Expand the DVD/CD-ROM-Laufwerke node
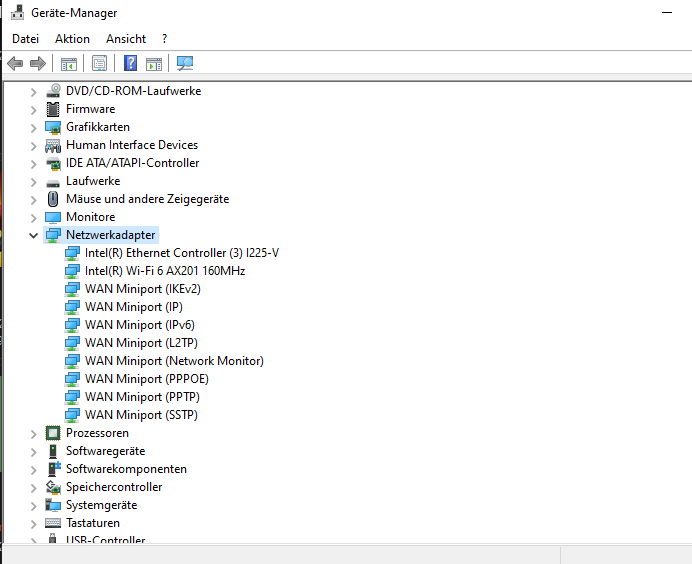This screenshot has height=564, width=692. click(x=34, y=92)
